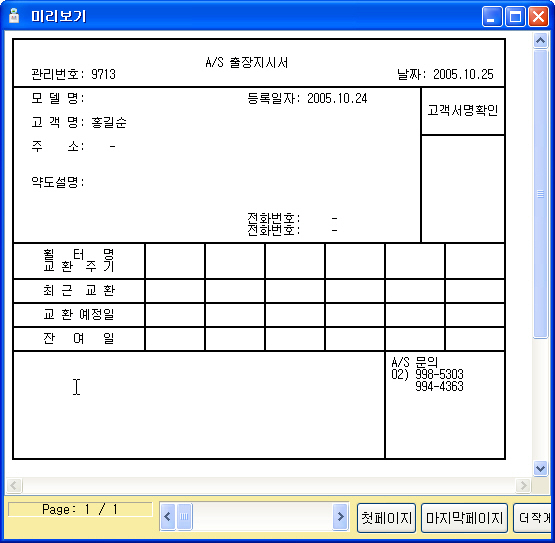Go to 마지막페이지 last page button
Viewport: 555px width, 543px height.
[464, 518]
